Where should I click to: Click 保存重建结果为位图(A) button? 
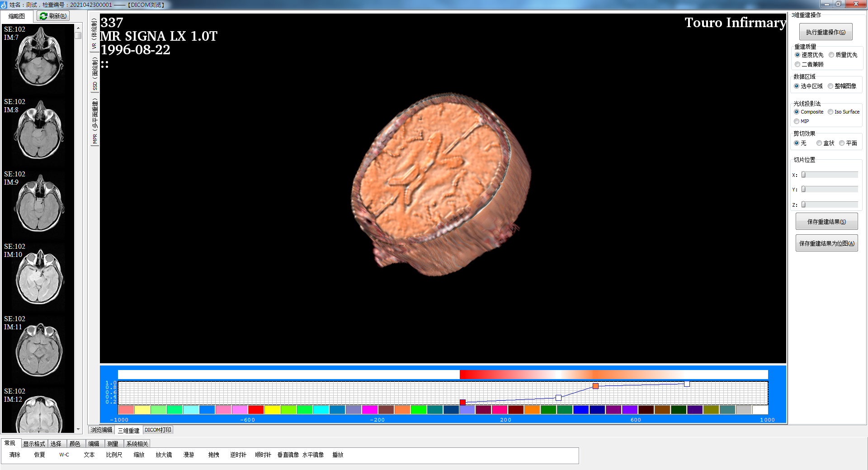coord(826,243)
